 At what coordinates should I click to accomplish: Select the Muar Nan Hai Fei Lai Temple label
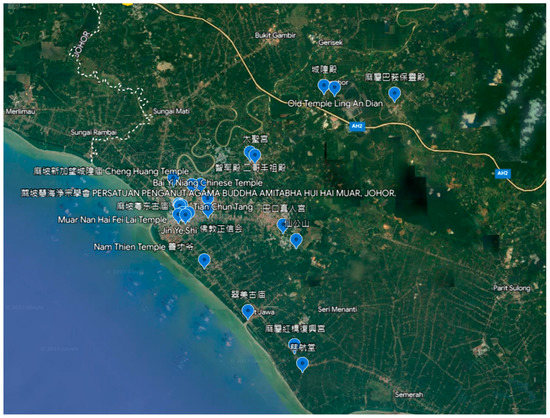pos(112,220)
